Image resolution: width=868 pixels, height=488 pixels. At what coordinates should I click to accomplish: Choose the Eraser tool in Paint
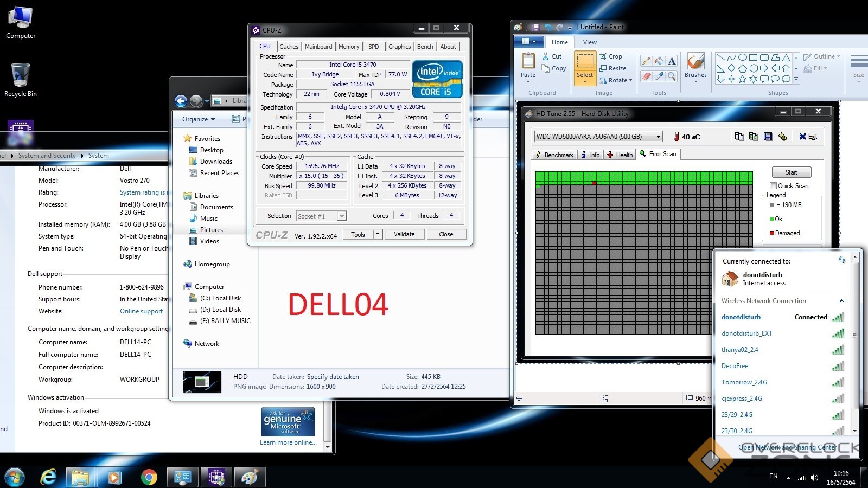[x=646, y=76]
